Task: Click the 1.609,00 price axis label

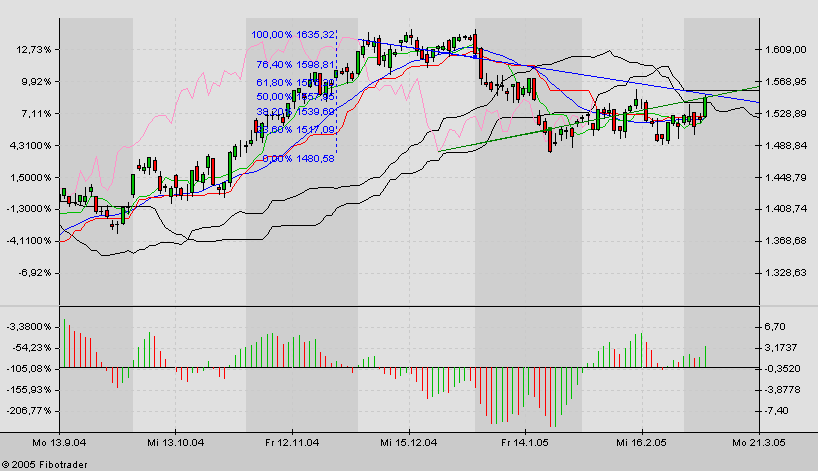Action: click(786, 49)
